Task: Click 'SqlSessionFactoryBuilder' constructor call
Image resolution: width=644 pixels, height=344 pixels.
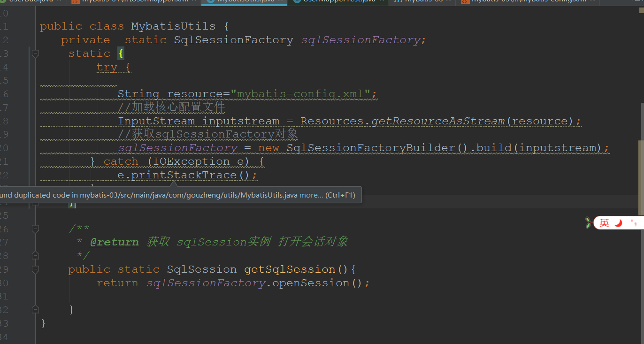Action: tap(371, 148)
